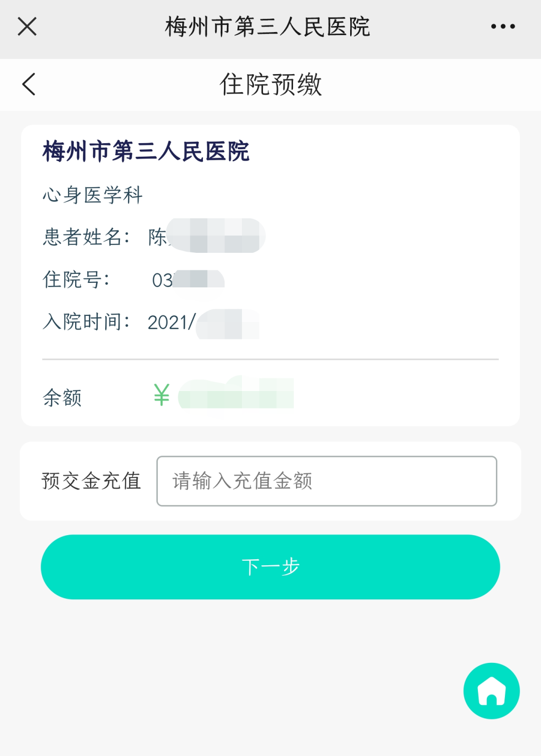Focus the 请输入充值金额 amount field
541x756 pixels.
[x=327, y=481]
